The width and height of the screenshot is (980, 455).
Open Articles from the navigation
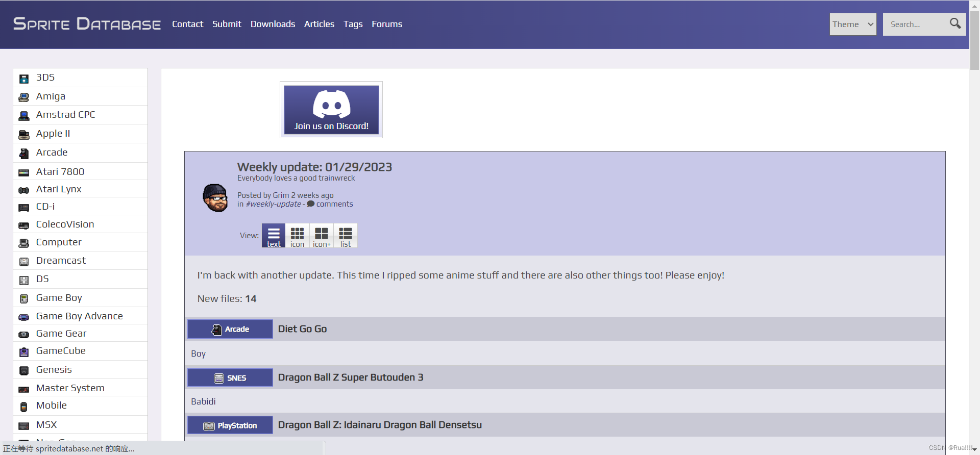pyautogui.click(x=319, y=24)
